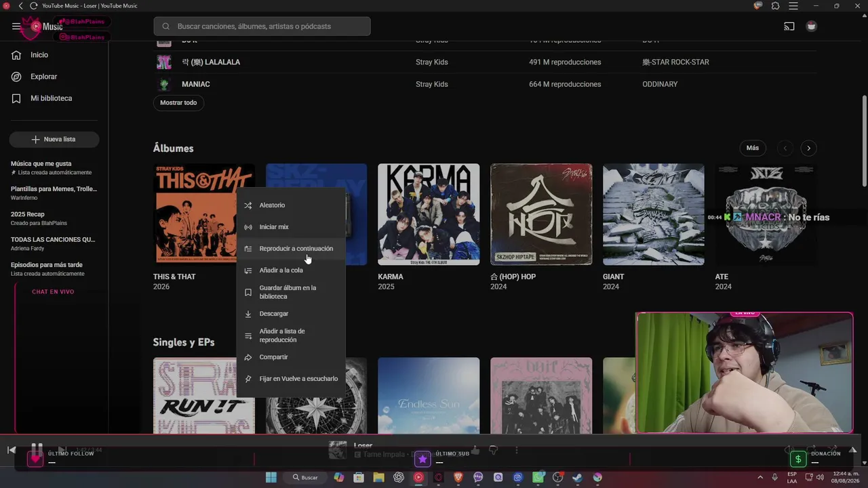This screenshot has height=488, width=868.
Task: Choose Iniciar mix in the context menu
Action: point(291,227)
